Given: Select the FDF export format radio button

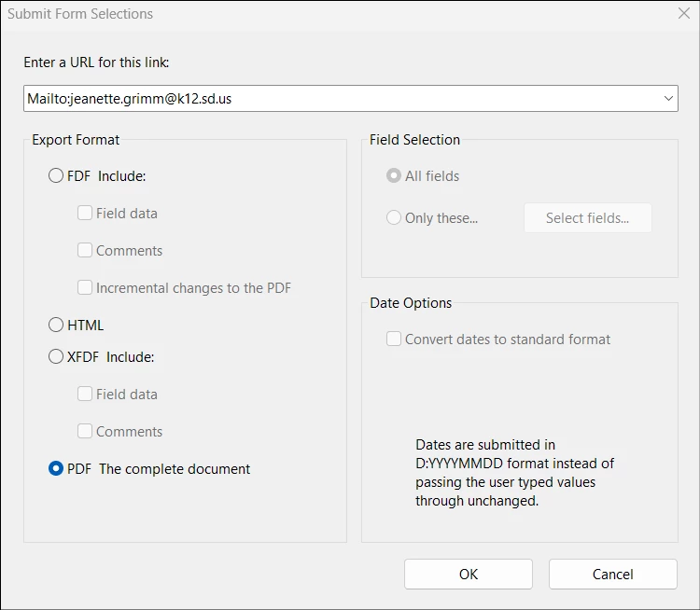Looking at the screenshot, I should 56,175.
